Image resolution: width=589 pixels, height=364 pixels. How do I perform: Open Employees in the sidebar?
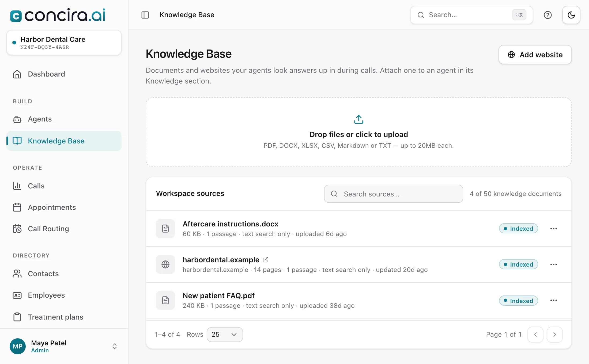coord(64,295)
